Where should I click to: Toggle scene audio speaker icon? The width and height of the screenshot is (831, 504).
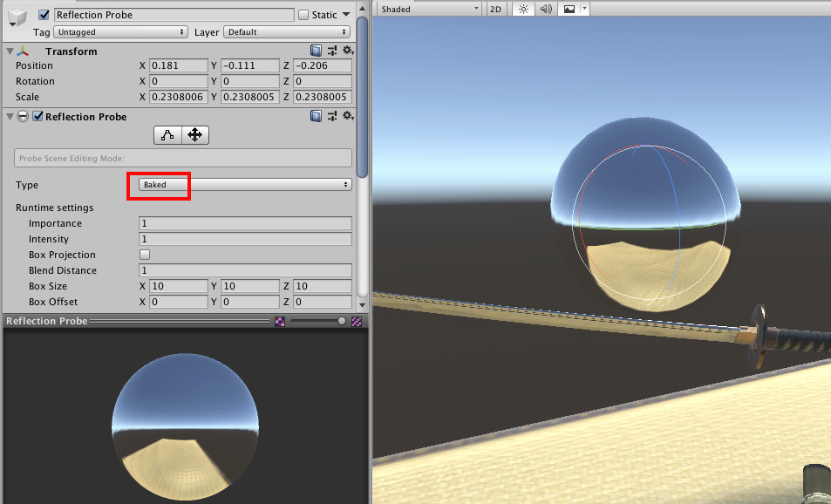coord(546,9)
